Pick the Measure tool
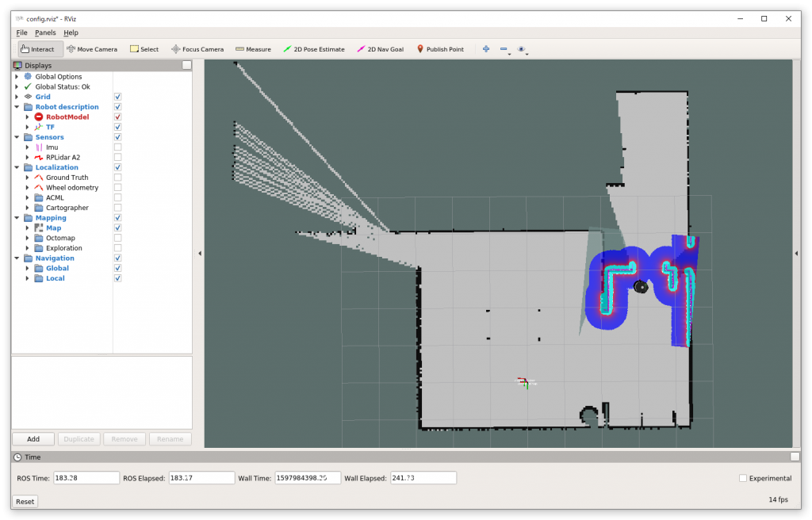The height and width of the screenshot is (520, 812). [253, 49]
